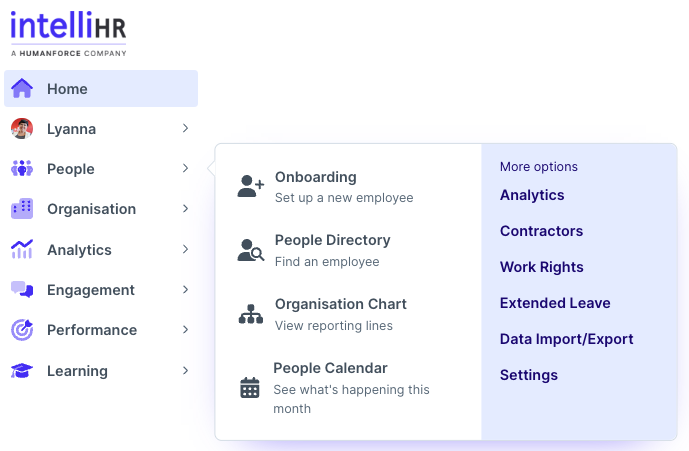
Task: Click the Organisation building icon
Action: 22,209
